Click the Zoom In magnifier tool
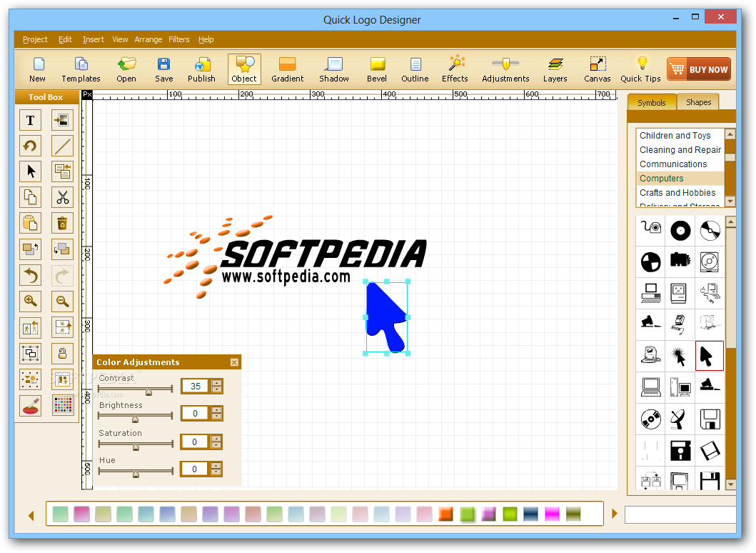Screen dimensions: 756x553 click(x=31, y=301)
